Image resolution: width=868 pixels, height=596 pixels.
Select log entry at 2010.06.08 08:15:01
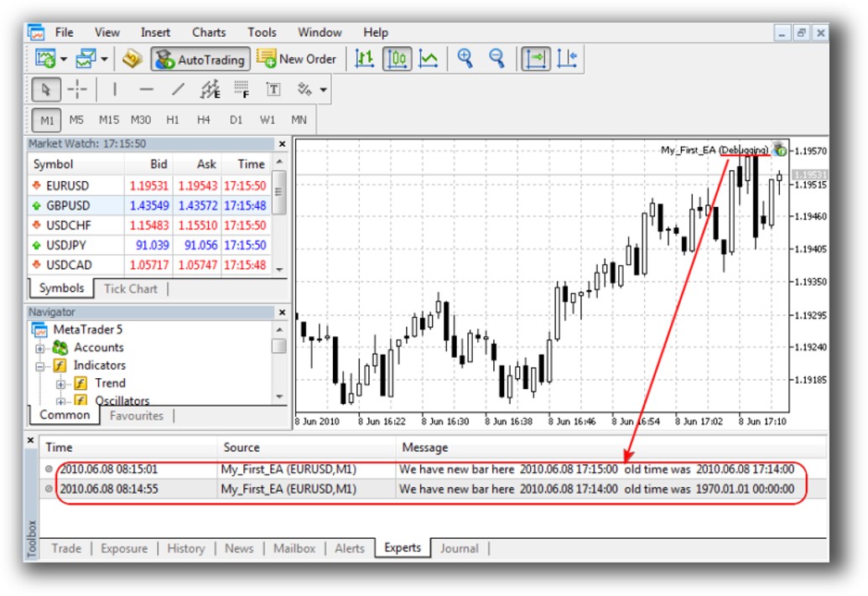coord(432,469)
